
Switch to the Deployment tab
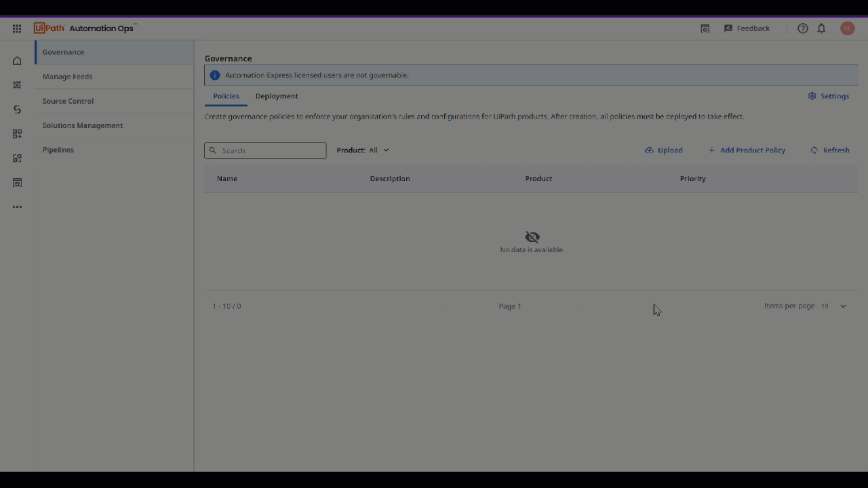click(x=277, y=96)
